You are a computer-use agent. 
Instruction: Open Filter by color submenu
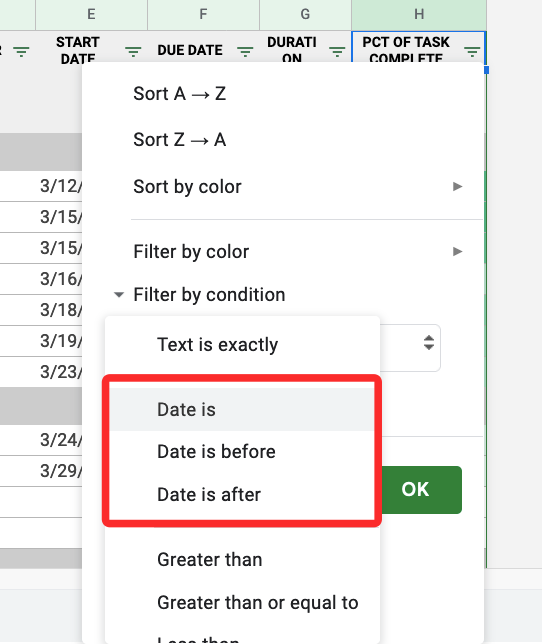click(283, 251)
